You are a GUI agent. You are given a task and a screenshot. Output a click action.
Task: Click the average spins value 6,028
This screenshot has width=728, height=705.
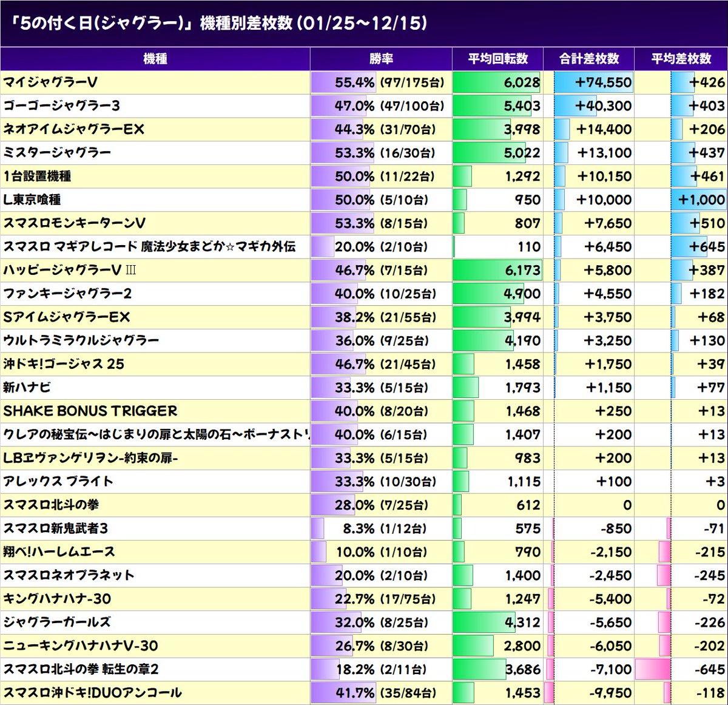click(x=522, y=83)
